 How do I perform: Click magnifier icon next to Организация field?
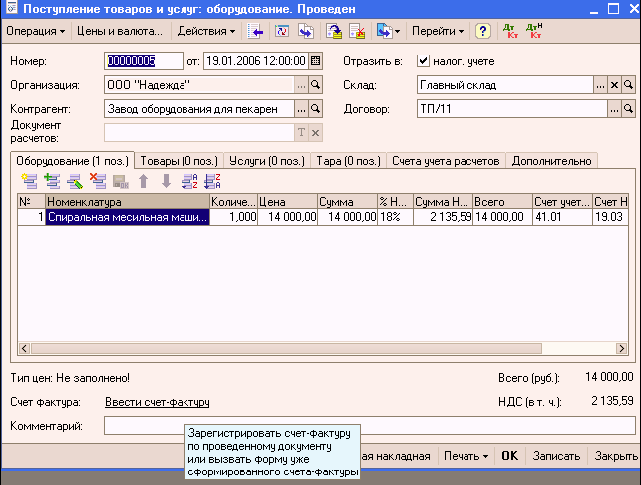point(316,85)
